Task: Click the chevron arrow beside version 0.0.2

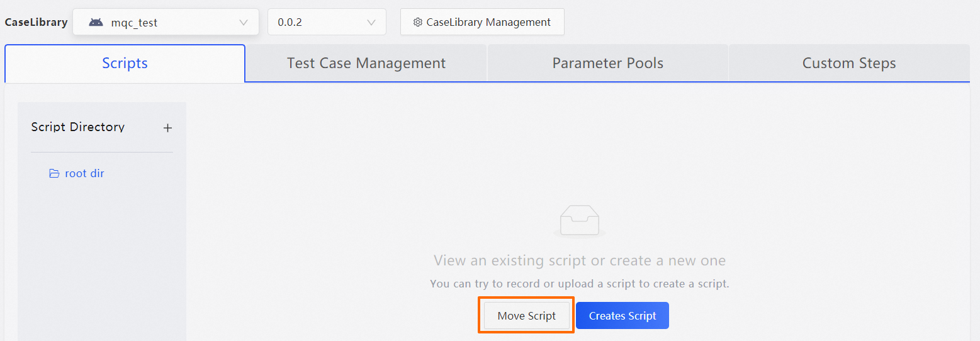Action: click(371, 23)
